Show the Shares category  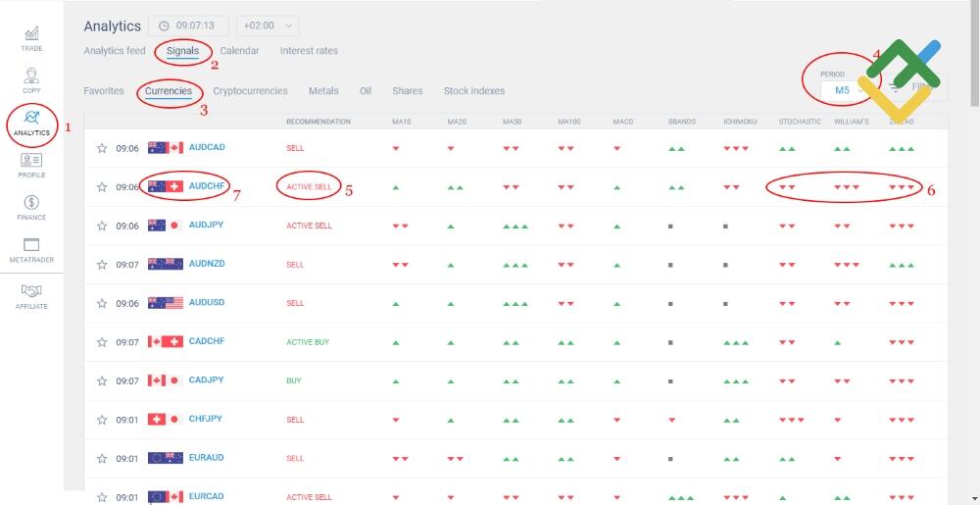[x=408, y=90]
